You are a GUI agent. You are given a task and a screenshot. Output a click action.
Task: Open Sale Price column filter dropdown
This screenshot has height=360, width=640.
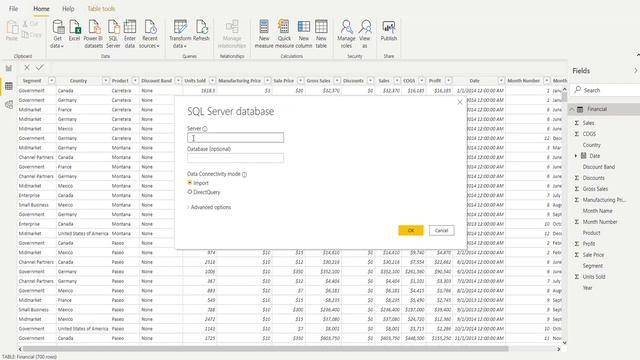pyautogui.click(x=300, y=80)
